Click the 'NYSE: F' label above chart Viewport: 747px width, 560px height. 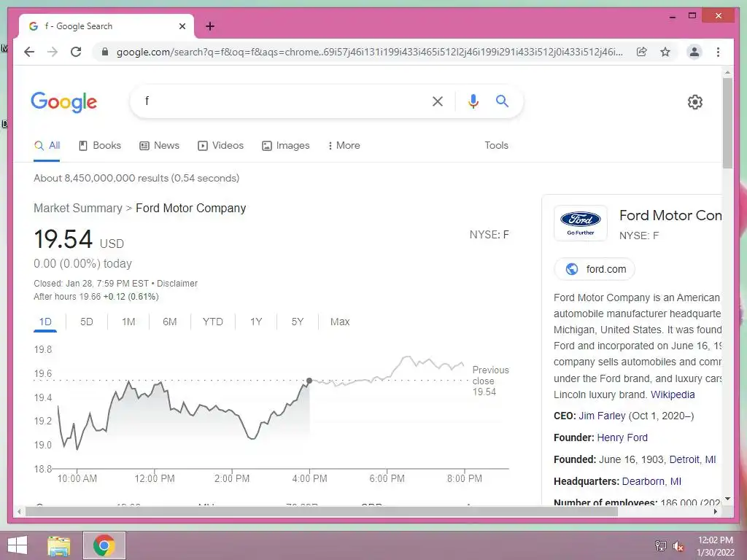click(x=489, y=235)
